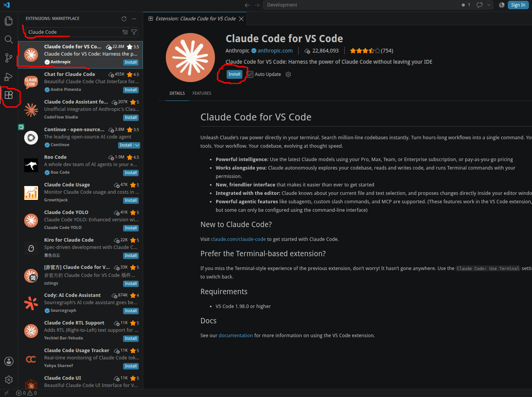This screenshot has width=532, height=397.
Task: Open the Source Control view
Action: click(8, 58)
